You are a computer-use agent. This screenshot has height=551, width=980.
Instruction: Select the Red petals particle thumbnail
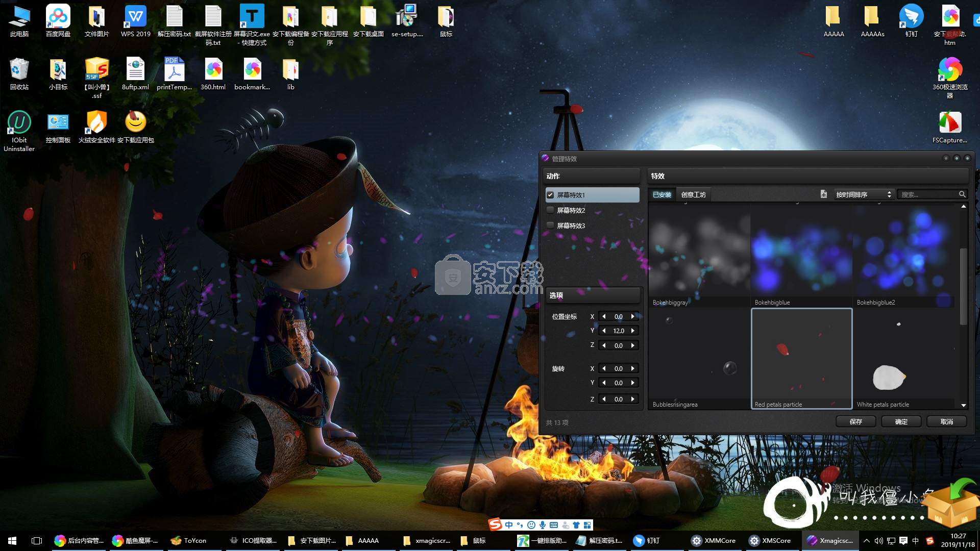801,359
